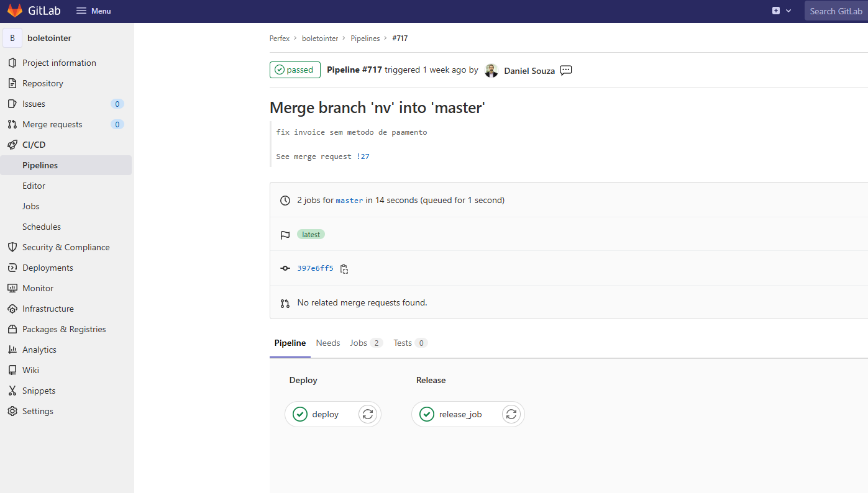Click the GitLab fox logo
This screenshot has width=868, height=493.
click(15, 11)
